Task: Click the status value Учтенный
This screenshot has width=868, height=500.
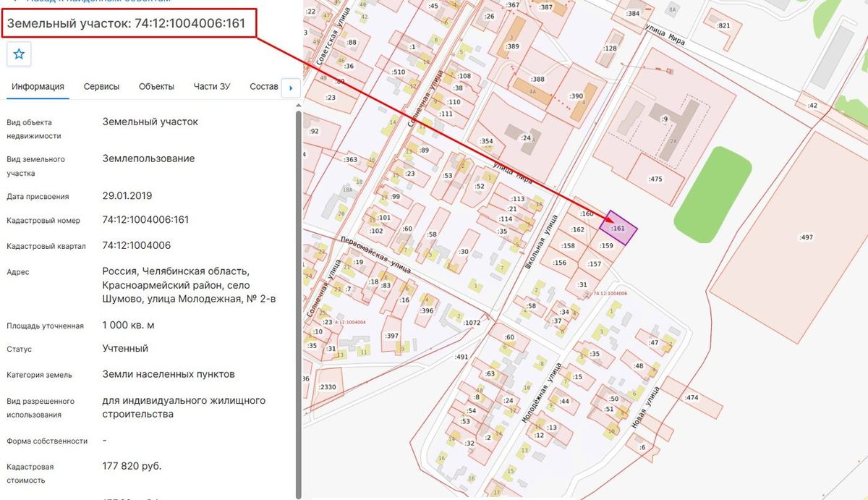Action: tap(125, 349)
